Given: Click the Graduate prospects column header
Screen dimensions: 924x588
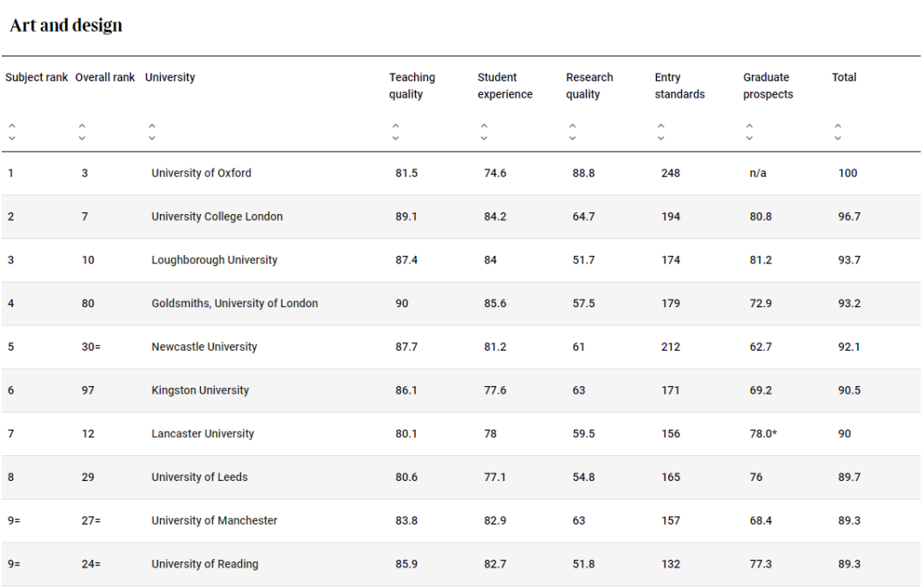Looking at the screenshot, I should coord(767,86).
